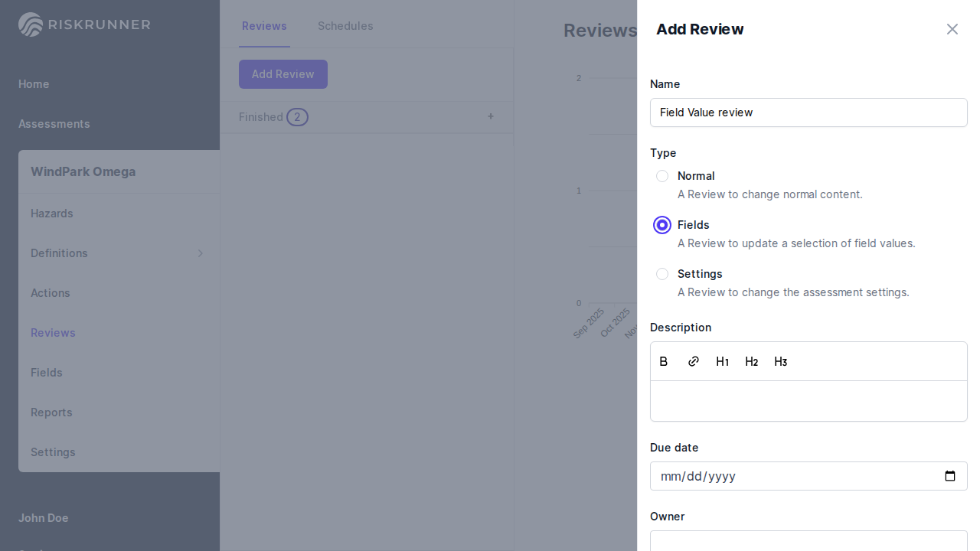This screenshot has height=551, width=980.
Task: Click the Add Review button
Action: pyautogui.click(x=283, y=74)
